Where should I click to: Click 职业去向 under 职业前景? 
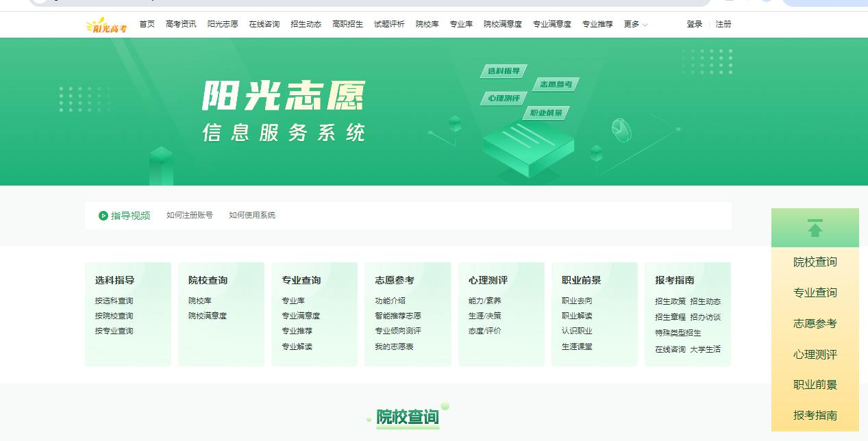click(x=577, y=301)
